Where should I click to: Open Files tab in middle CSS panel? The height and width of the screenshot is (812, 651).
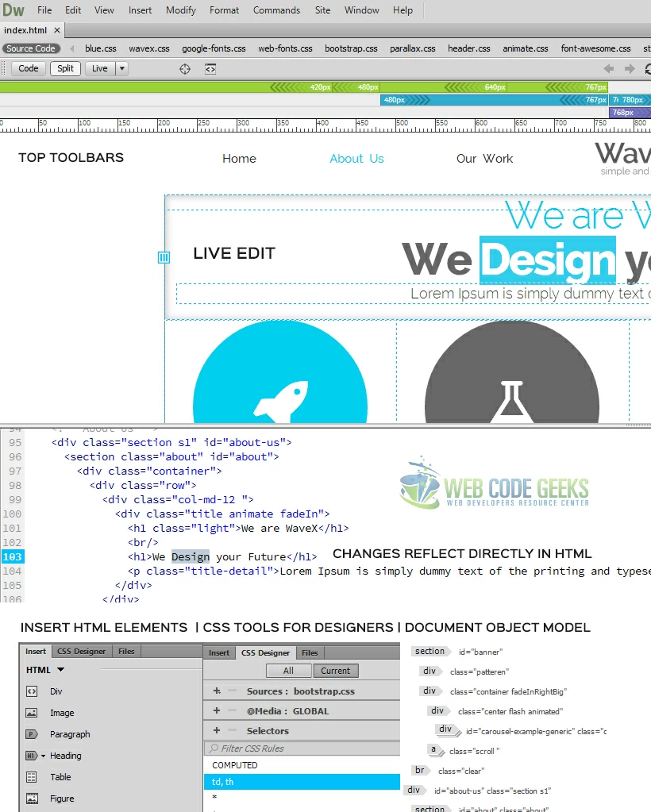tap(310, 652)
